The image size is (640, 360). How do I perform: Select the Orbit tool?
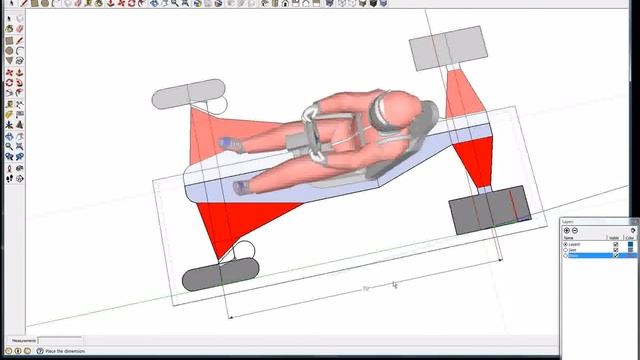[x=9, y=137]
